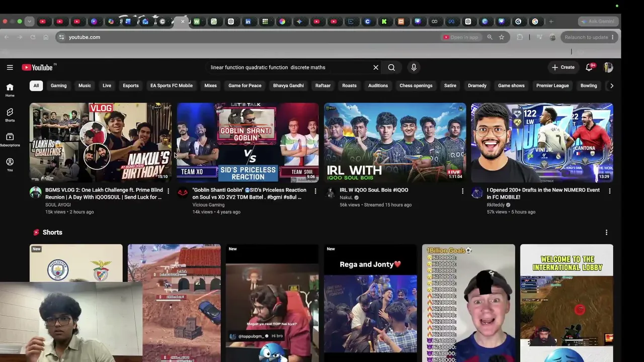
Task: Open the YouTube account avatar menu
Action: 608,67
